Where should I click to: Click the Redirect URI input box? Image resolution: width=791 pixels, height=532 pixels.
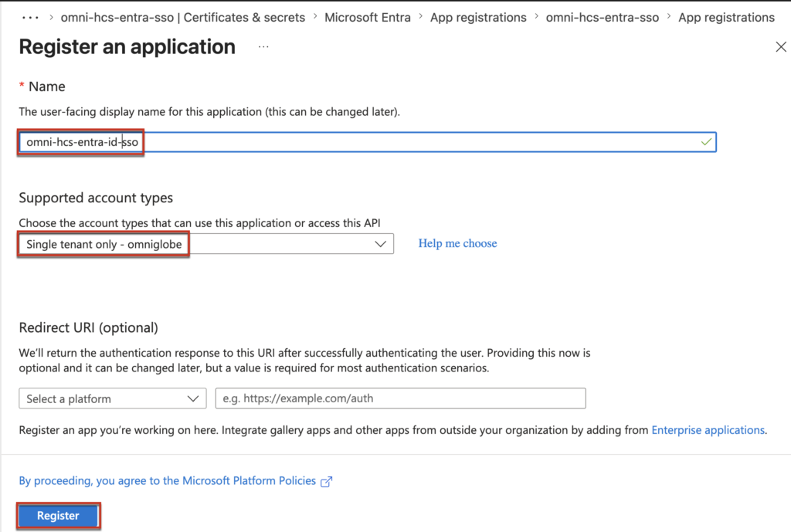coord(400,398)
